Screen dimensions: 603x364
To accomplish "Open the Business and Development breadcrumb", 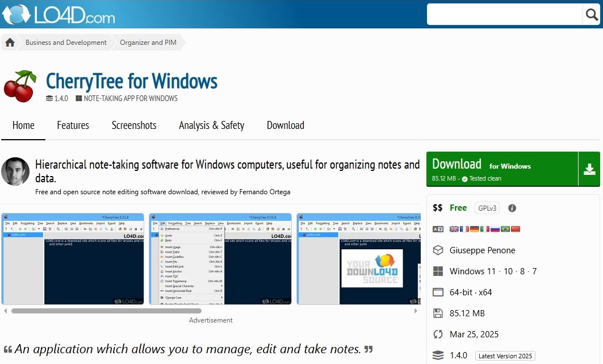I will click(x=66, y=43).
